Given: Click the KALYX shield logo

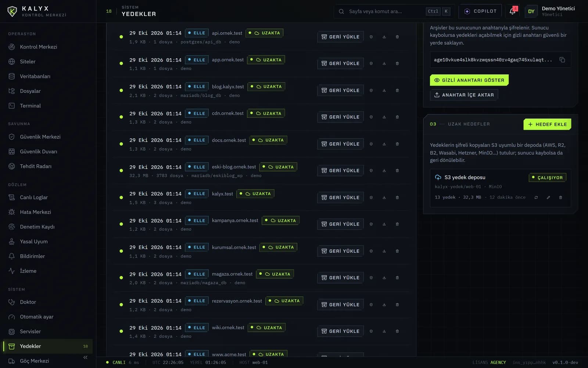Looking at the screenshot, I should [x=12, y=11].
